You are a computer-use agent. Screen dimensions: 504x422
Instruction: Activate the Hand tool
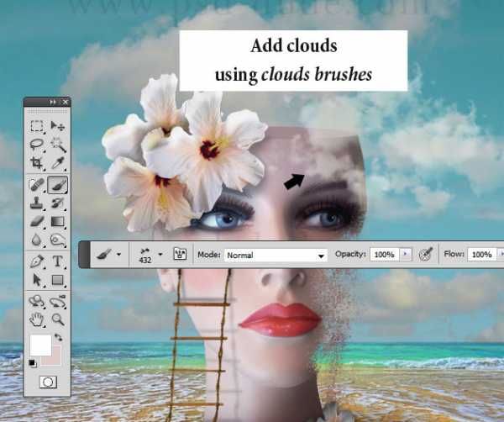coord(37,319)
